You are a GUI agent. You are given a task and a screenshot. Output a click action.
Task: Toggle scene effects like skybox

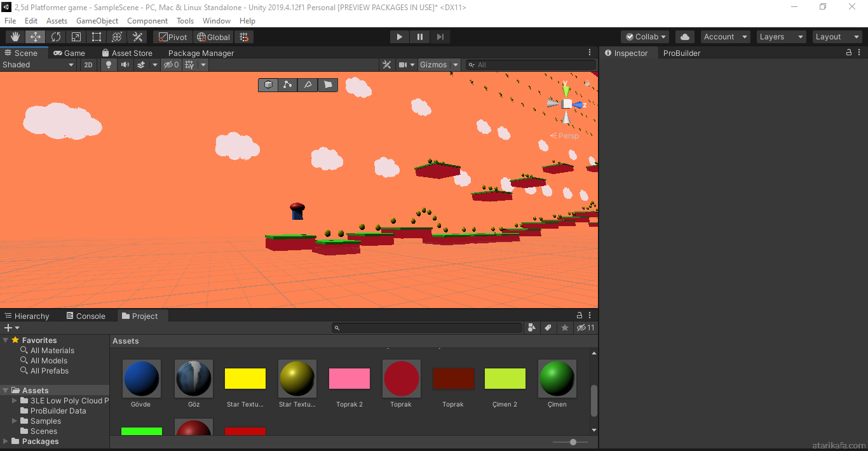(x=141, y=65)
